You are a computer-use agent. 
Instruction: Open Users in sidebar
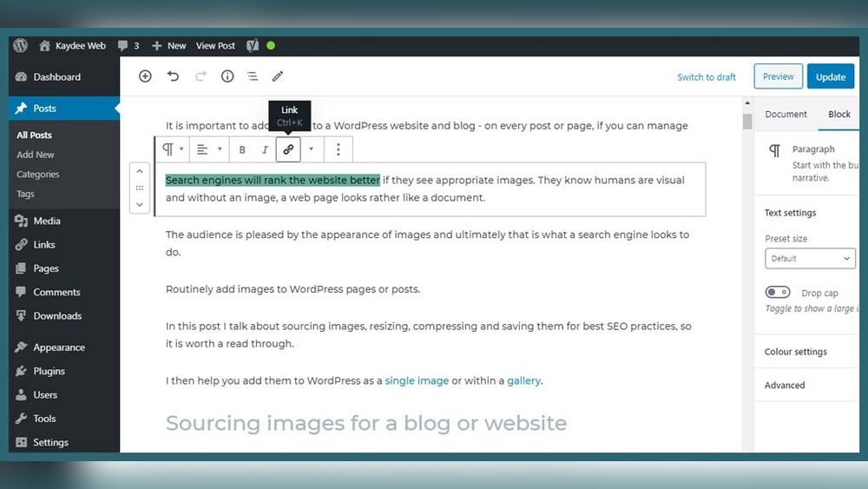point(63,395)
